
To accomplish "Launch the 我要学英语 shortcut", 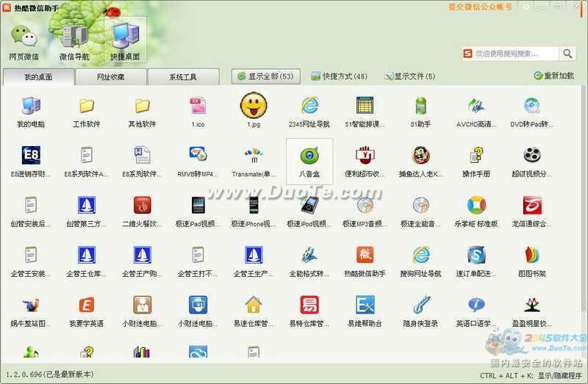I will click(87, 311).
